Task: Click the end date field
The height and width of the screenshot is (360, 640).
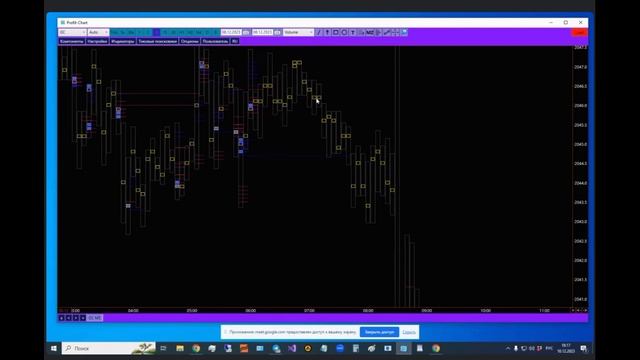Action: (262, 32)
